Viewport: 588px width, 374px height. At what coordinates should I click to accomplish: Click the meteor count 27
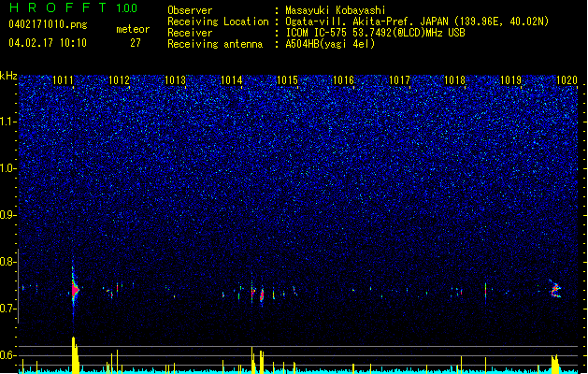pyautogui.click(x=136, y=43)
